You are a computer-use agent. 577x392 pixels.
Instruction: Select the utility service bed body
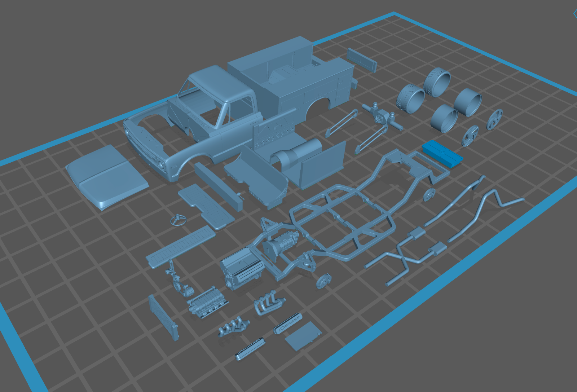pyautogui.click(x=292, y=78)
